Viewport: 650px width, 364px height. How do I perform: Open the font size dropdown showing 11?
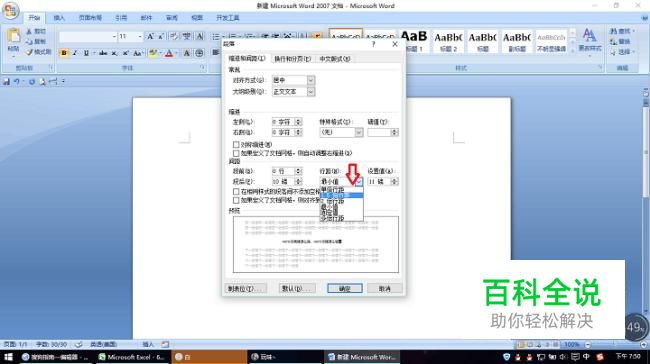pyautogui.click(x=140, y=37)
